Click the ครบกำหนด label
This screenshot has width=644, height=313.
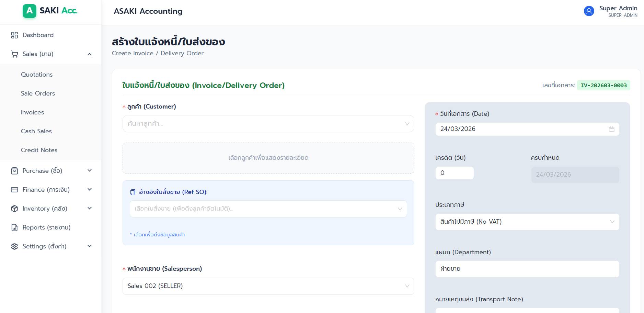point(545,158)
